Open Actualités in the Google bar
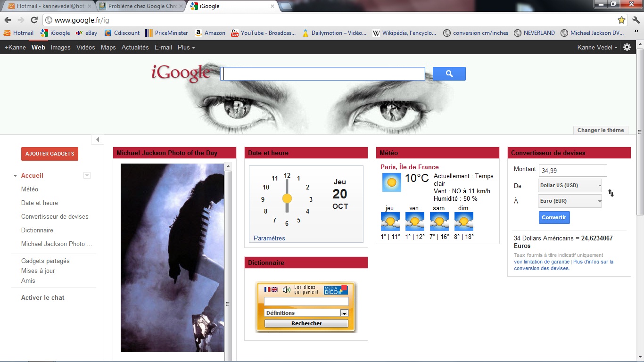 point(135,47)
